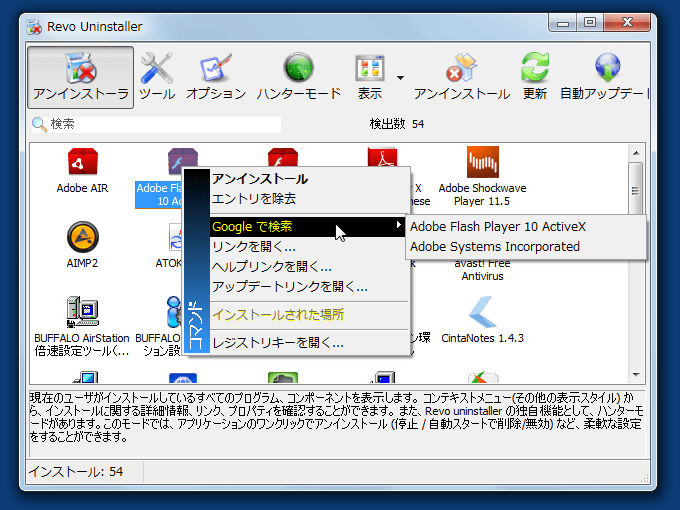This screenshot has height=510, width=680.
Task: Click the magnifier icon in search box
Action: 39,124
